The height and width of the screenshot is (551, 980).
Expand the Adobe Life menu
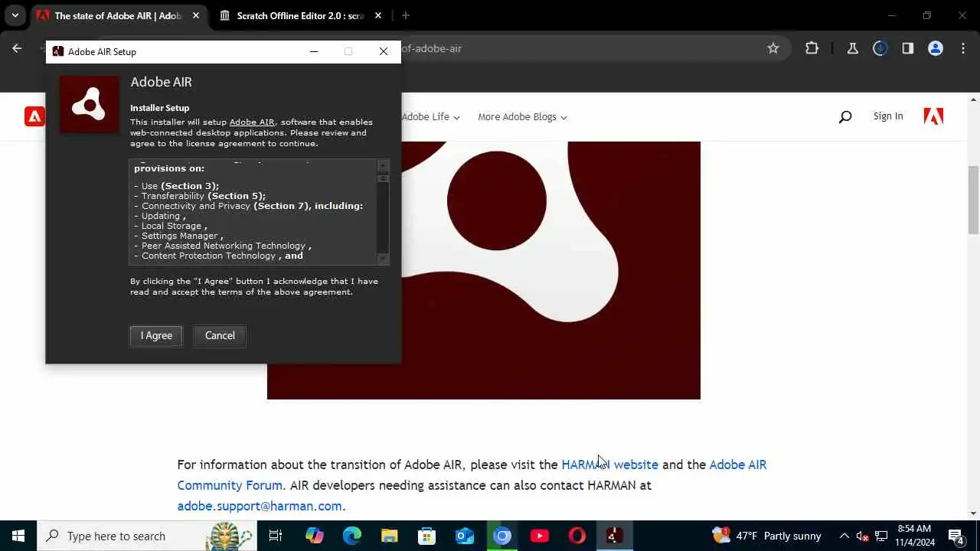(x=430, y=117)
